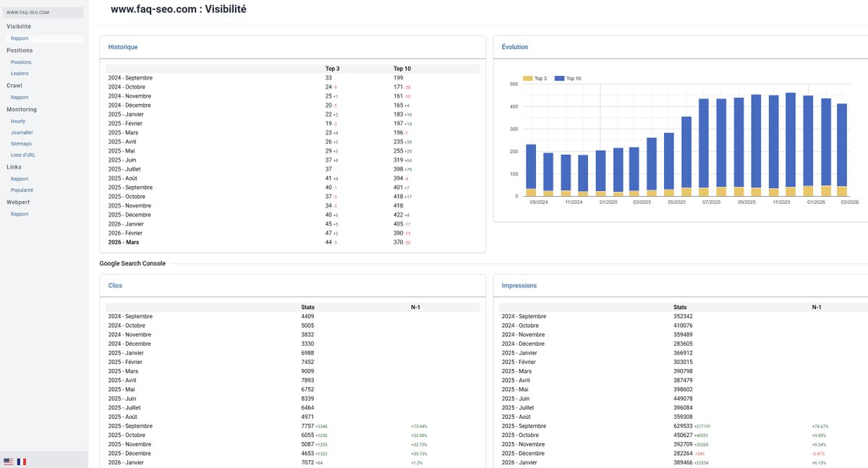This screenshot has width=868, height=468.
Task: Open Positions sub-link in sidebar
Action: pyautogui.click(x=21, y=62)
